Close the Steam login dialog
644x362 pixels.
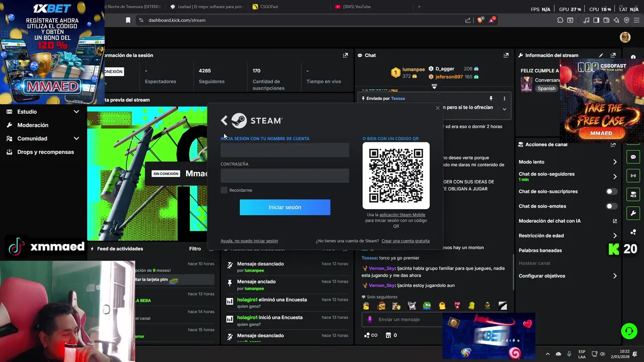point(437,108)
